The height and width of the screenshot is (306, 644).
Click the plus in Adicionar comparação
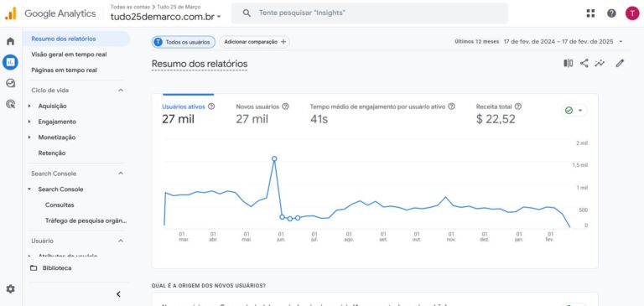[x=283, y=42]
